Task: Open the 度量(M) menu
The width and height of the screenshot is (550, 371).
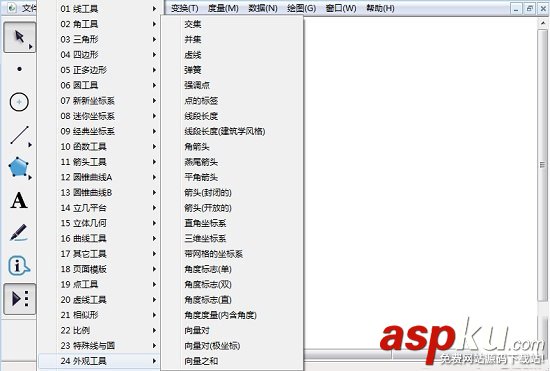Action: (x=223, y=8)
